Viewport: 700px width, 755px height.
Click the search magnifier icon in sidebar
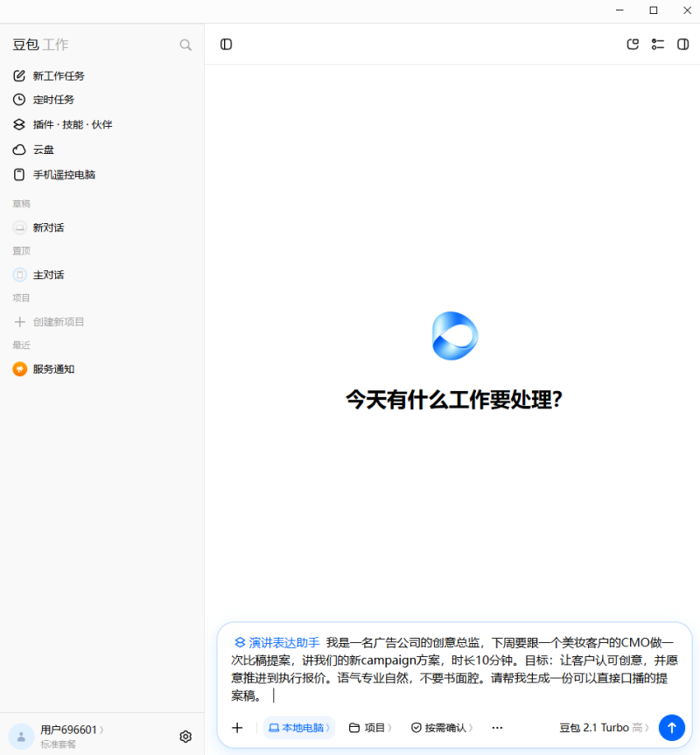[x=185, y=45]
